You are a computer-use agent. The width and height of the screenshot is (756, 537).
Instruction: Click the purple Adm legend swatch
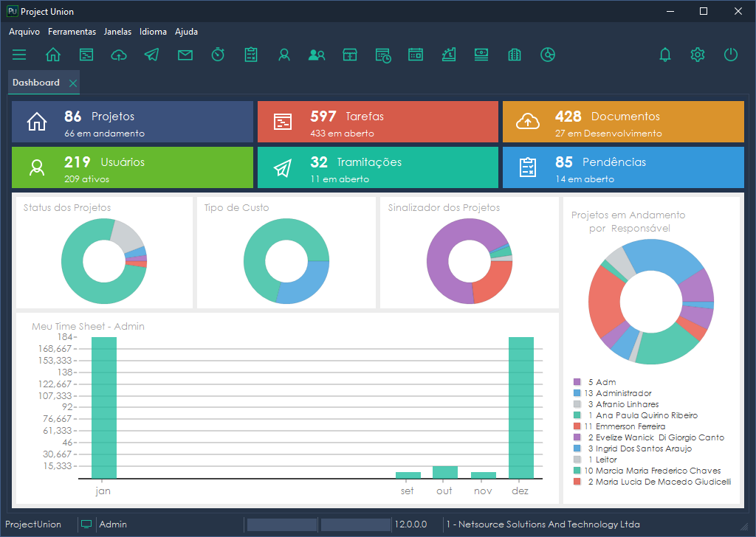[x=577, y=382]
